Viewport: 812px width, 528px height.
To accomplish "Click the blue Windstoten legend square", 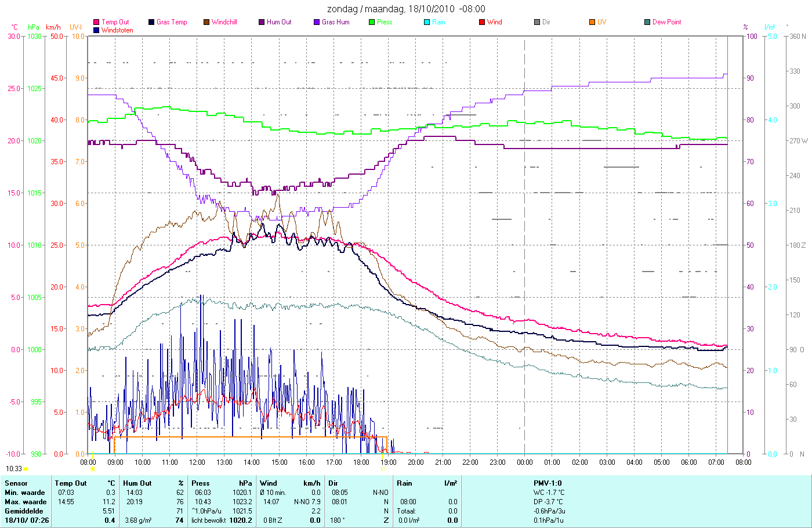I will (96, 30).
